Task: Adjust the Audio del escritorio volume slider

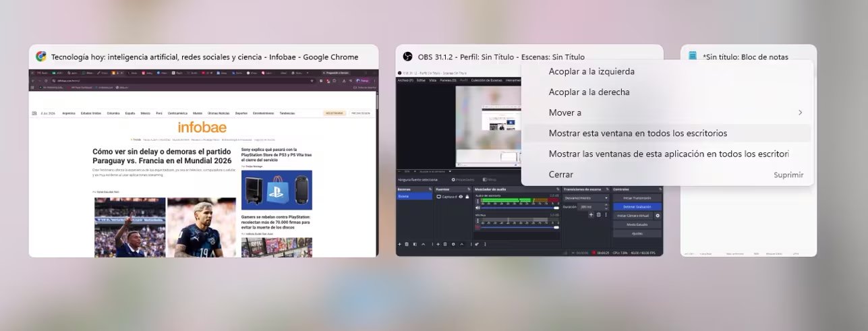Action: tap(520, 208)
